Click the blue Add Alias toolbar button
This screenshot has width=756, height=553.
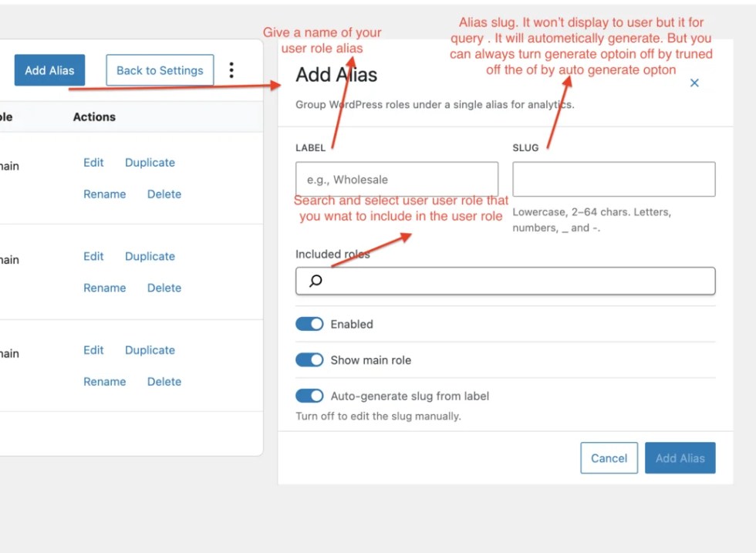(x=49, y=69)
